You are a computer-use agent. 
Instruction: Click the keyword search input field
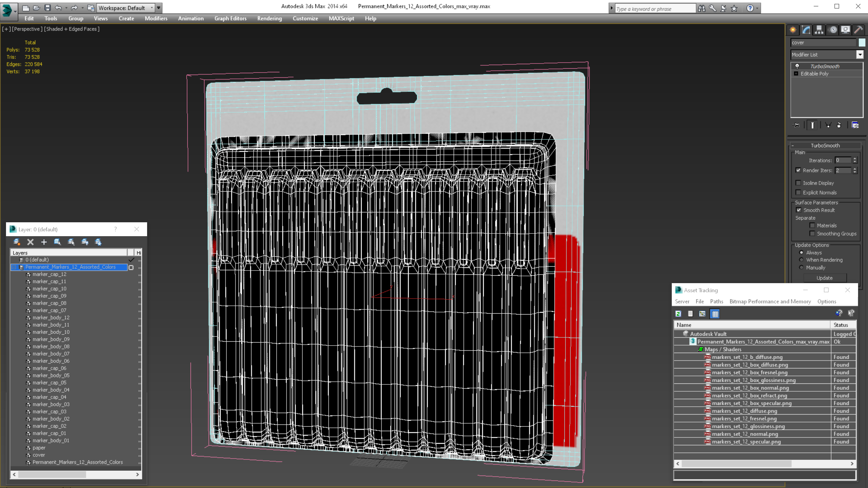coord(656,8)
